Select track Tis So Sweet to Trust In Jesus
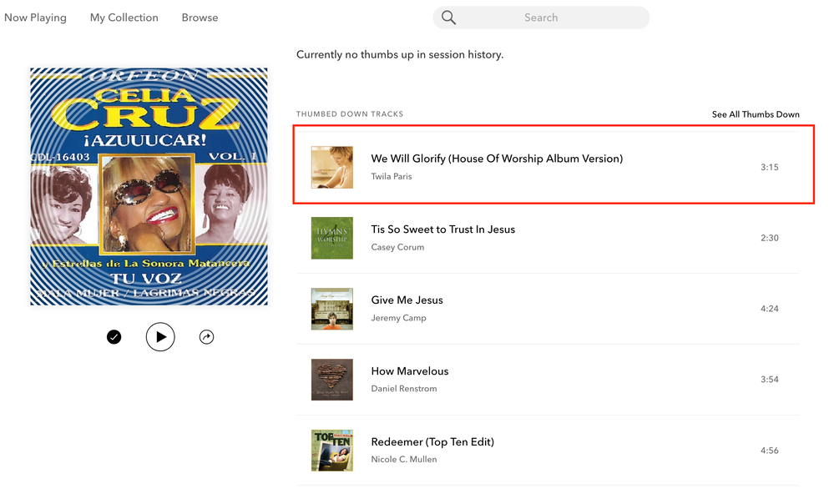The image size is (834, 504). (442, 229)
